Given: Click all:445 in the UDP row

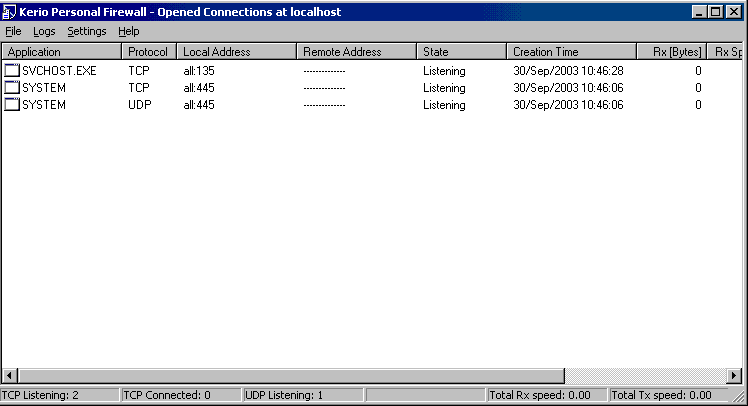Looking at the screenshot, I should tap(199, 104).
